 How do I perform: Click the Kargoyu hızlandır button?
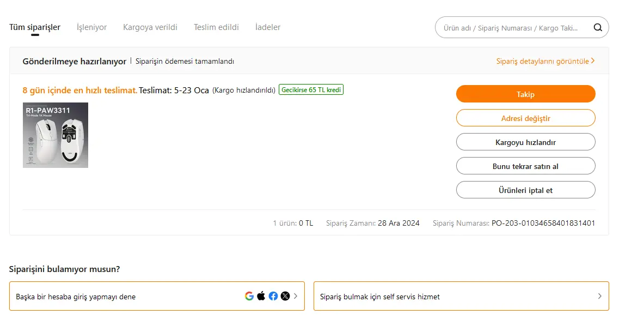coord(526,142)
